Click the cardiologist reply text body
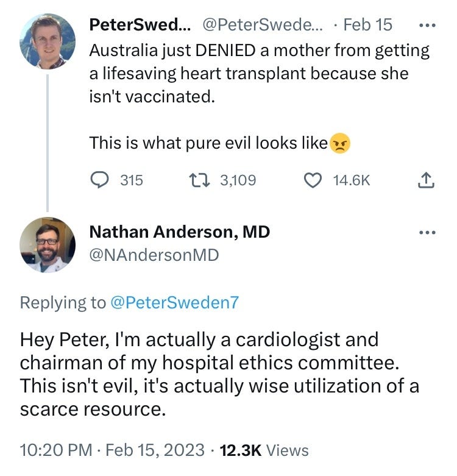Viewport: 457px width, 476px height. (x=219, y=374)
